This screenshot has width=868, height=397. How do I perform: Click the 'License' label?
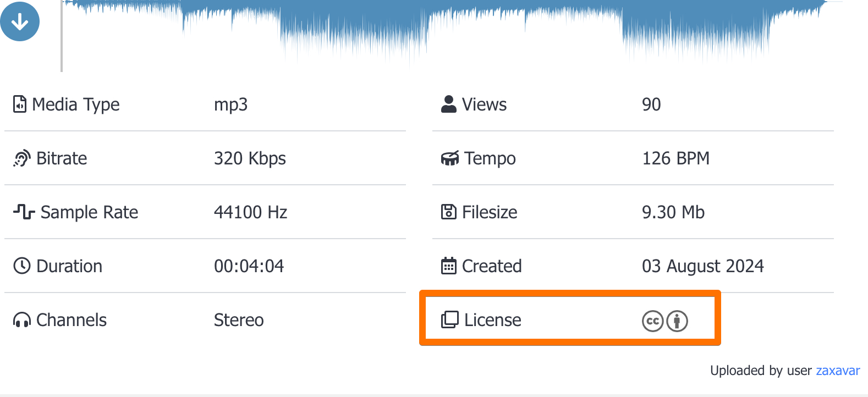493,320
